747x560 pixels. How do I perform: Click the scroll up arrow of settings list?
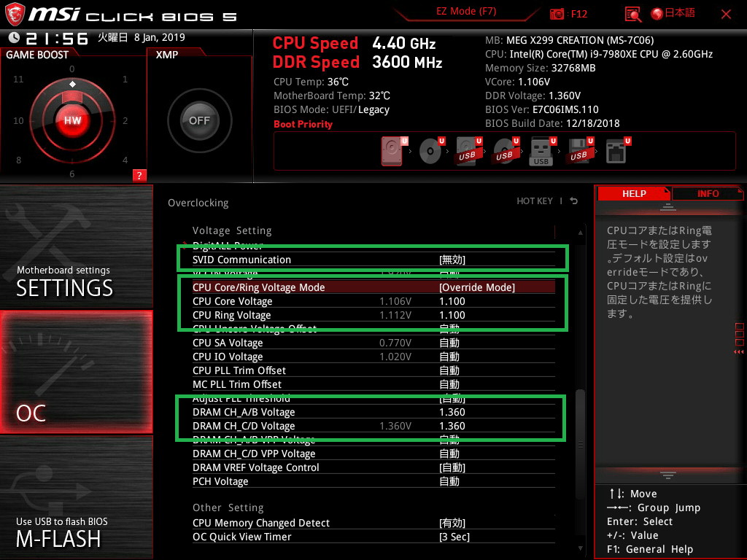click(x=580, y=233)
